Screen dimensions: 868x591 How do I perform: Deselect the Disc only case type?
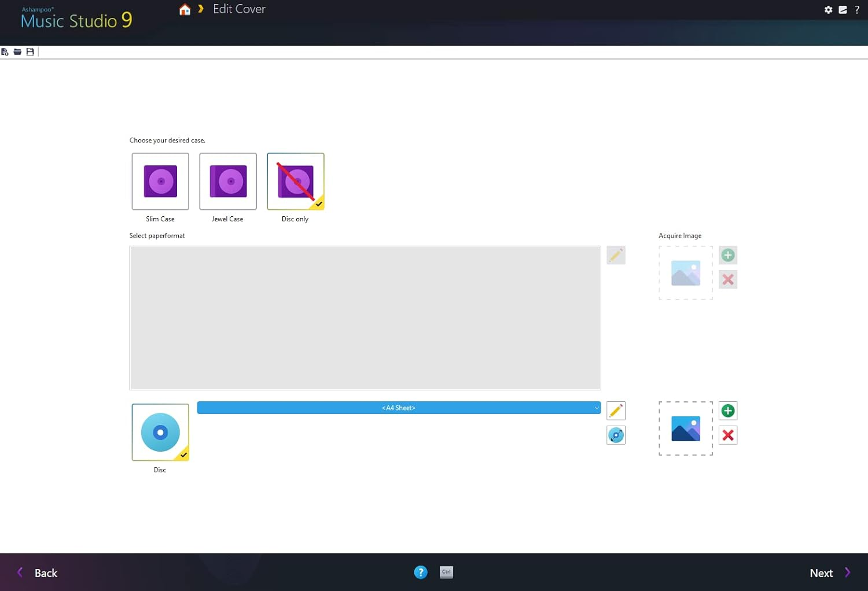coord(295,181)
